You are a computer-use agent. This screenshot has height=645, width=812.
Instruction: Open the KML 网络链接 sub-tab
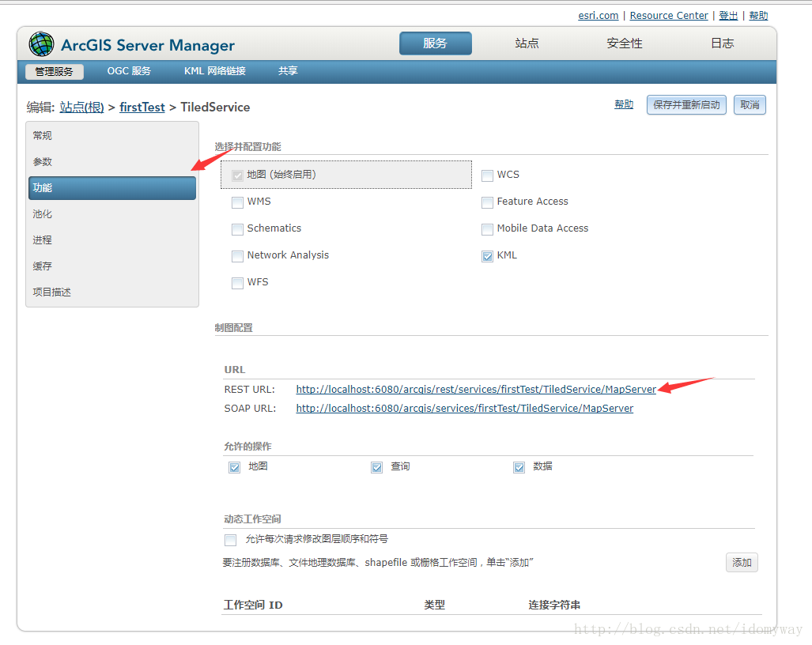click(x=214, y=71)
